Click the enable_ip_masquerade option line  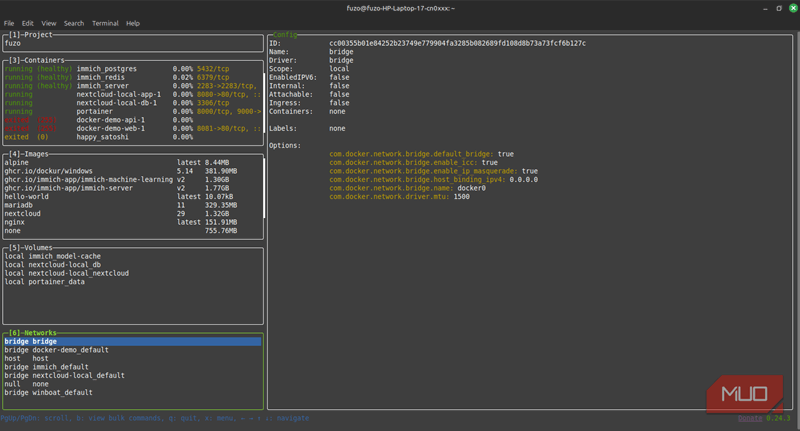[x=433, y=171]
